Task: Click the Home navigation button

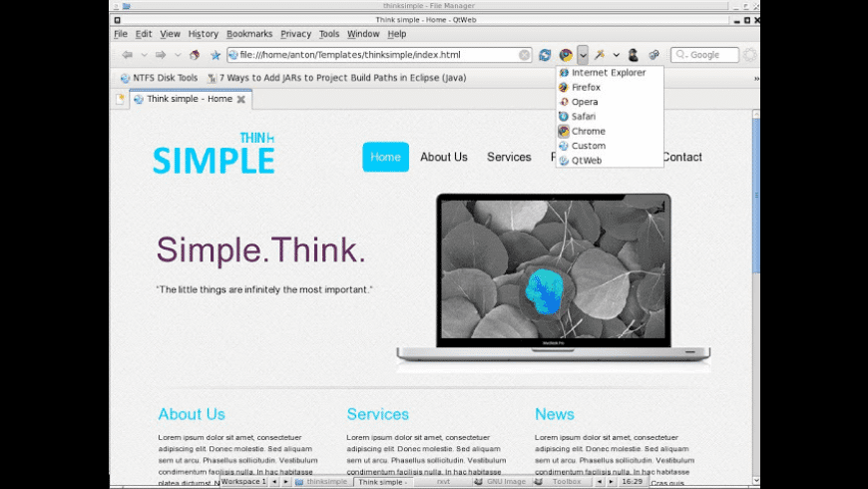Action: 385,157
